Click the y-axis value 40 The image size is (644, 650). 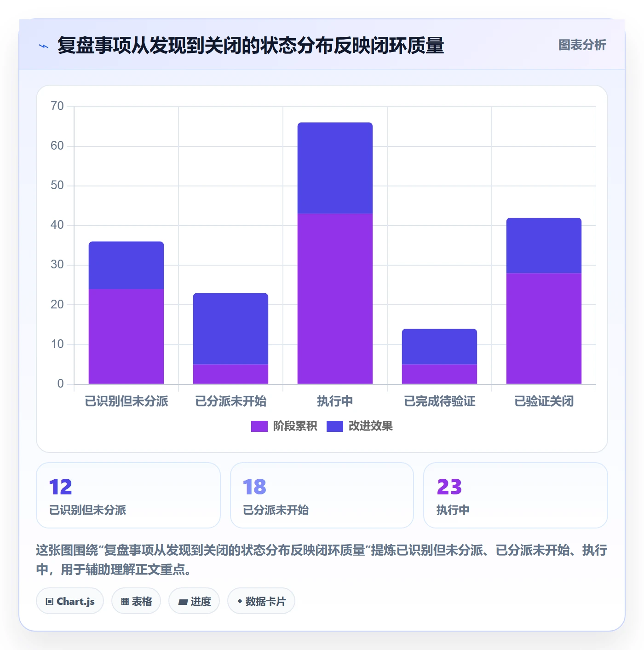pyautogui.click(x=57, y=225)
